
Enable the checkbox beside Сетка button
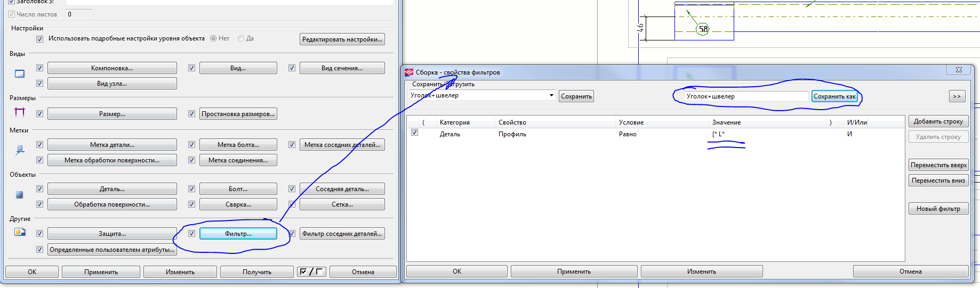click(x=292, y=204)
